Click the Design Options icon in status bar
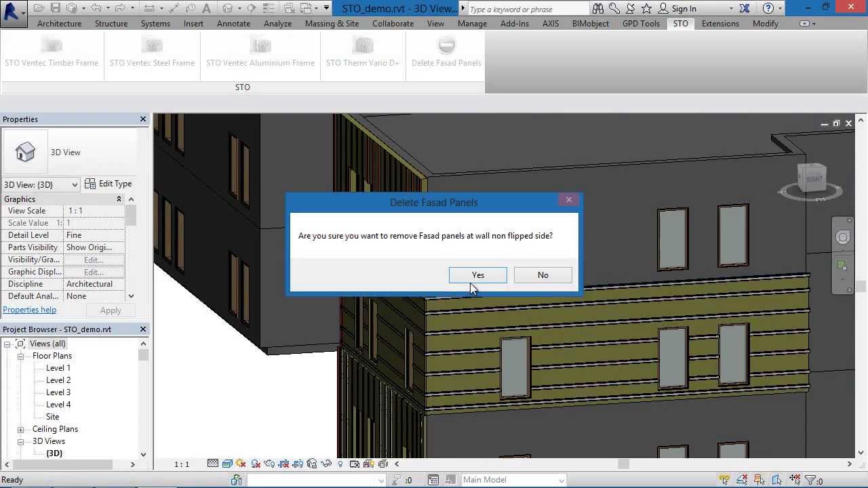The image size is (868, 488). pyautogui.click(x=433, y=480)
